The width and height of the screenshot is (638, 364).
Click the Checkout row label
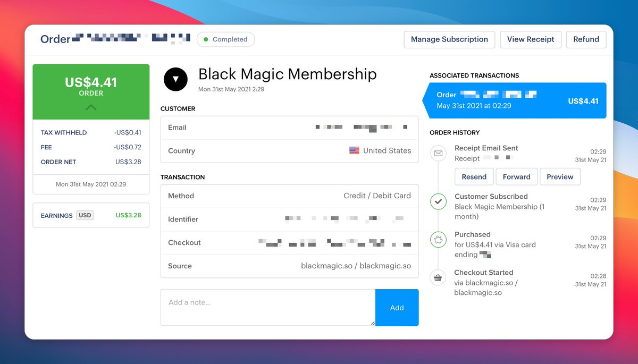tap(184, 242)
